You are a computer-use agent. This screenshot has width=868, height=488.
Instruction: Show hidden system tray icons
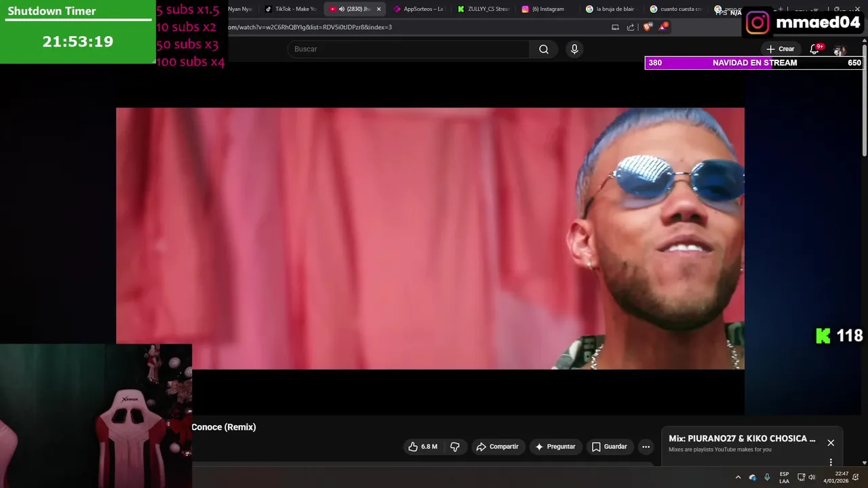738,477
